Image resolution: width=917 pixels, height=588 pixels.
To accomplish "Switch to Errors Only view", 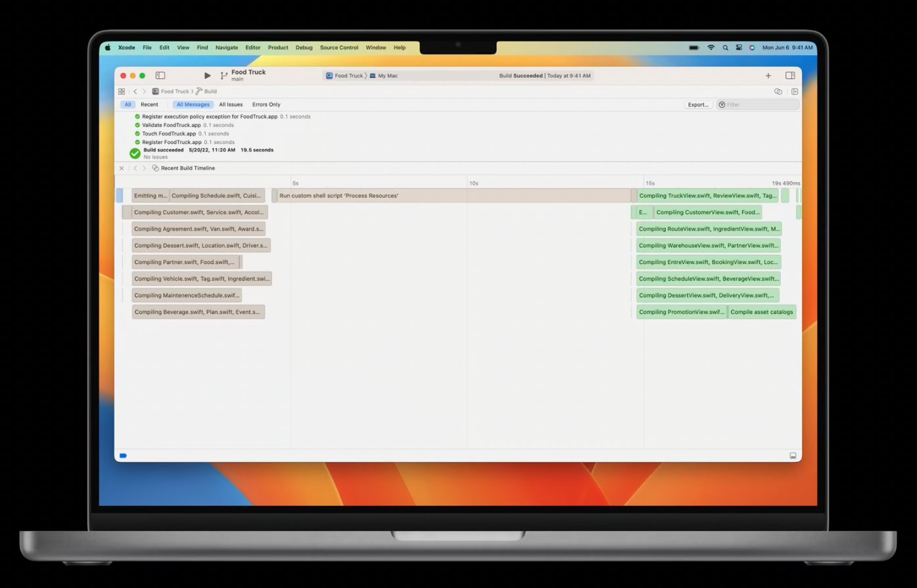I will click(266, 104).
